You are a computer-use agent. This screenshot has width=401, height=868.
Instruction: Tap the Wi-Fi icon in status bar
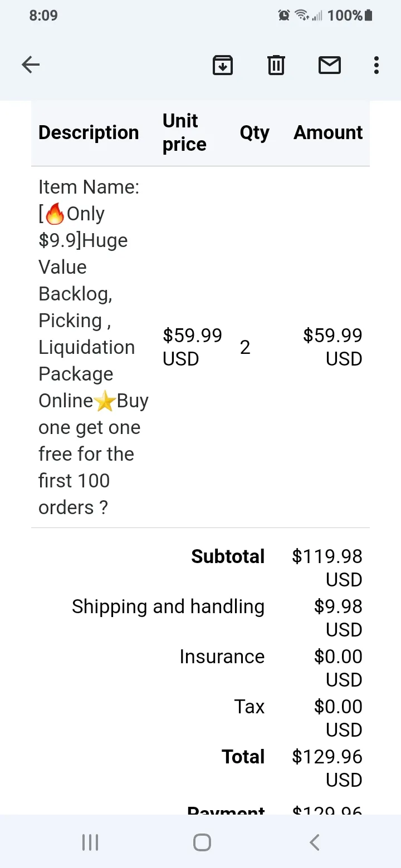point(302,16)
